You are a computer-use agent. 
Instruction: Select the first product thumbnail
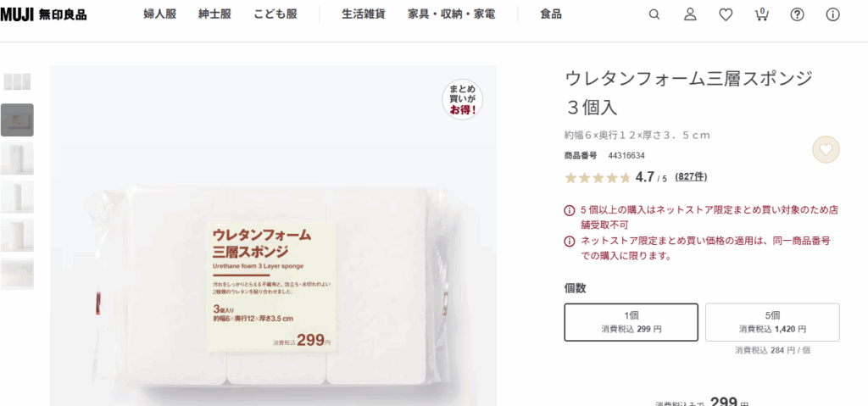pos(17,81)
